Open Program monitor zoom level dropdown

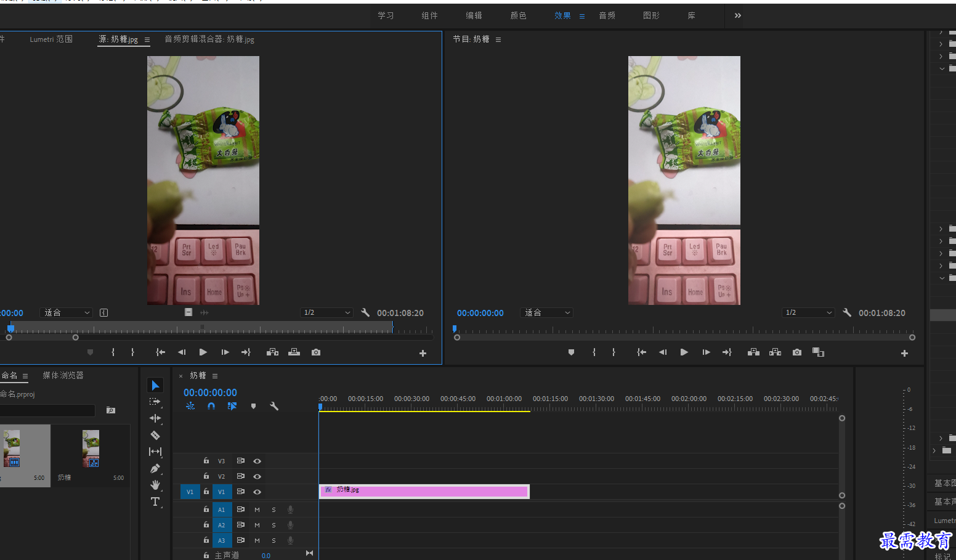click(547, 312)
